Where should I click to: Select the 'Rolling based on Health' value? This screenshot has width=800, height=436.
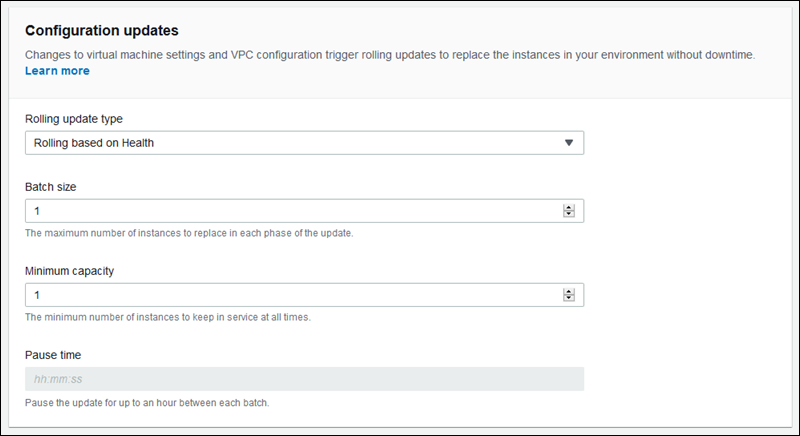click(94, 143)
